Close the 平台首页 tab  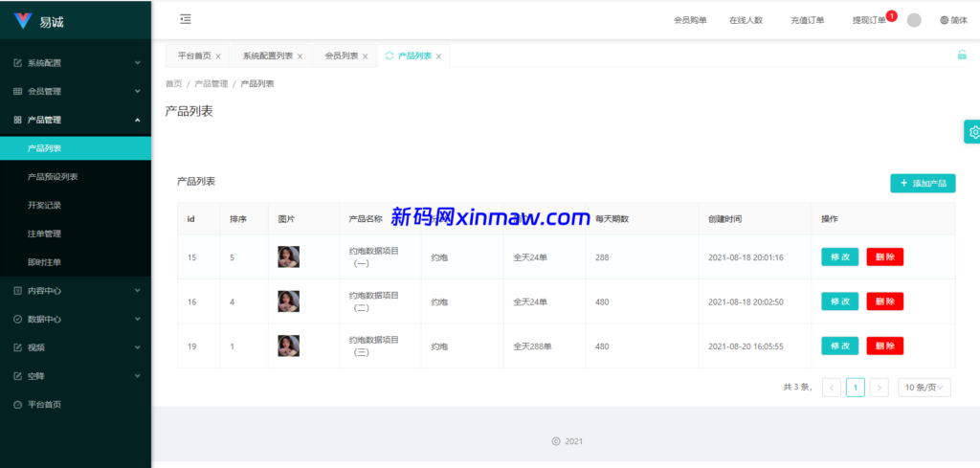(x=218, y=56)
